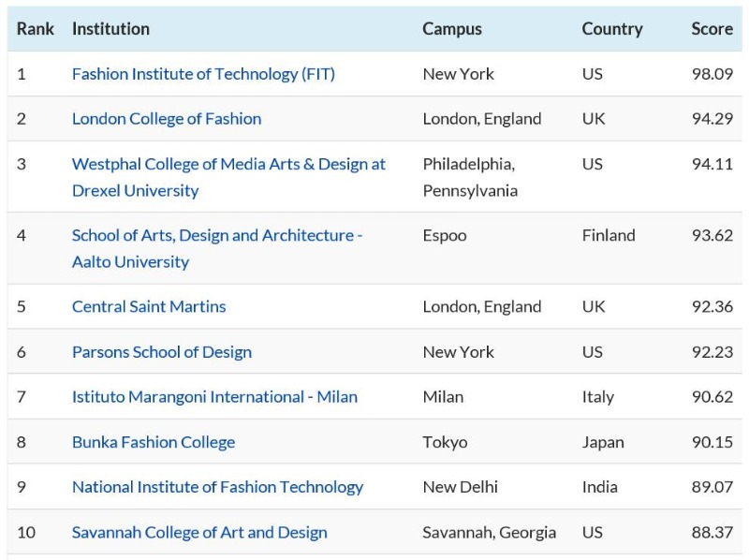Click the Finland country cell
The width and height of the screenshot is (749, 560).
[609, 236]
